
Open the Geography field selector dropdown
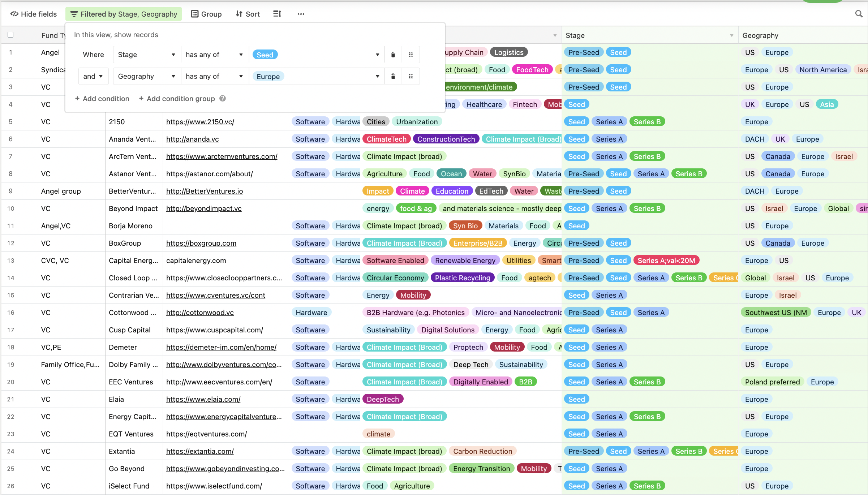[x=147, y=76]
